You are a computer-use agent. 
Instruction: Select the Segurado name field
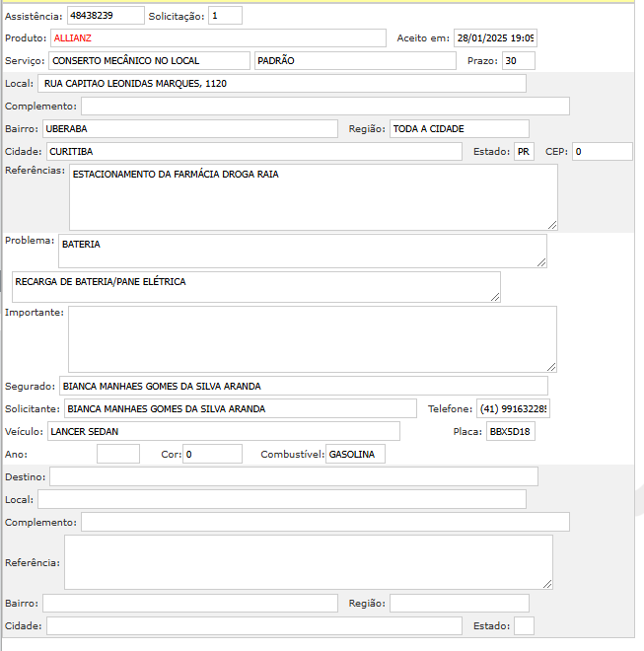tap(303, 386)
